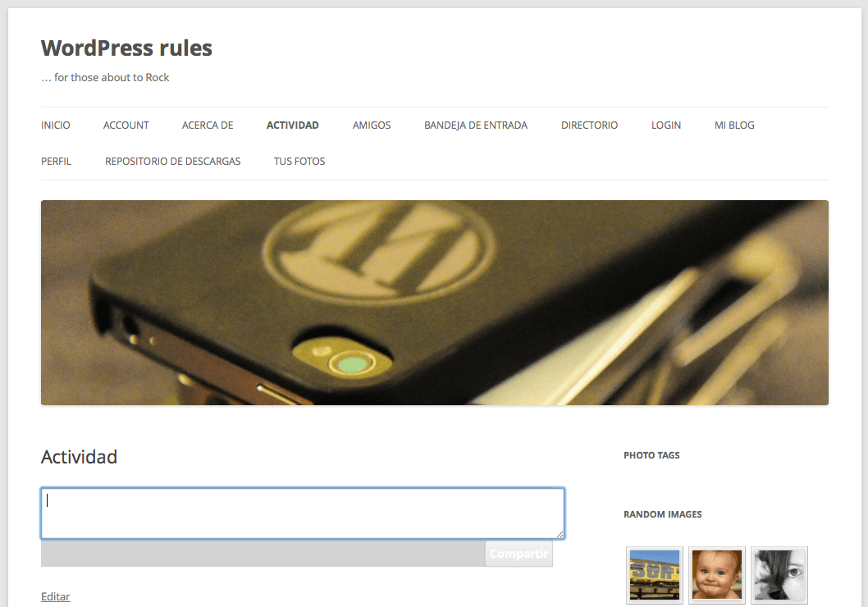Click the WordPress phone header image
The height and width of the screenshot is (607, 868).
tap(435, 303)
